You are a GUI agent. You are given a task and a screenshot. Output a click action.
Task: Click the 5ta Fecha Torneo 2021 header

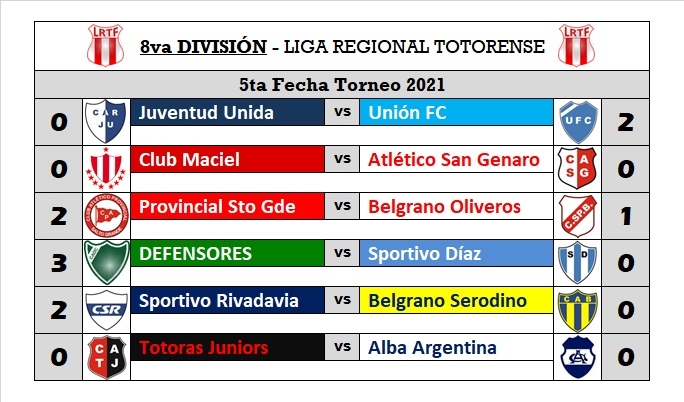click(342, 84)
